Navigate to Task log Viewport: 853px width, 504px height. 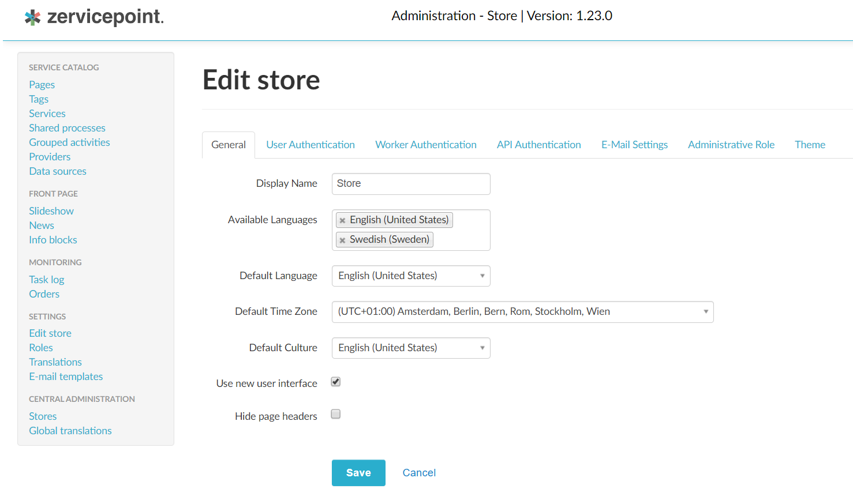pyautogui.click(x=47, y=280)
